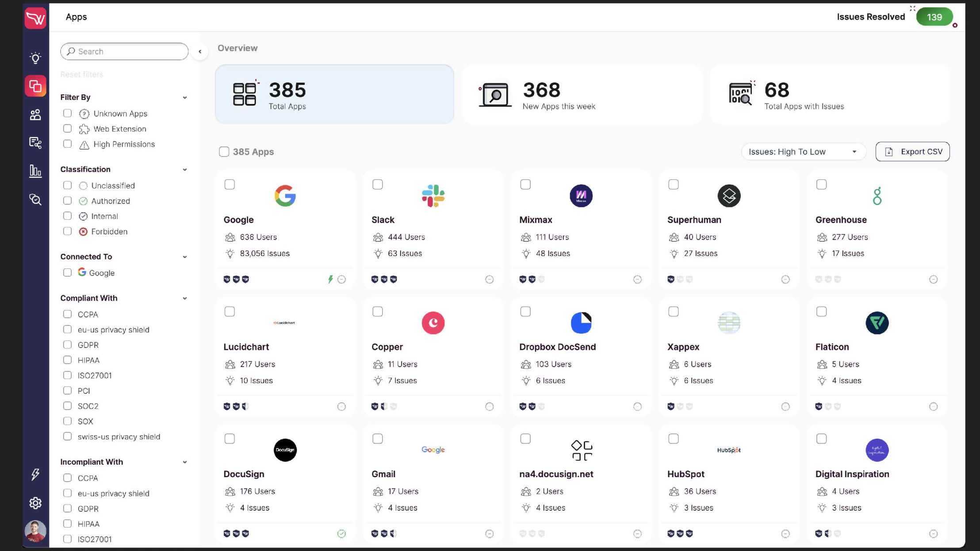Open the lightbulb insights icon in sidebar
The image size is (980, 551).
coord(35,57)
